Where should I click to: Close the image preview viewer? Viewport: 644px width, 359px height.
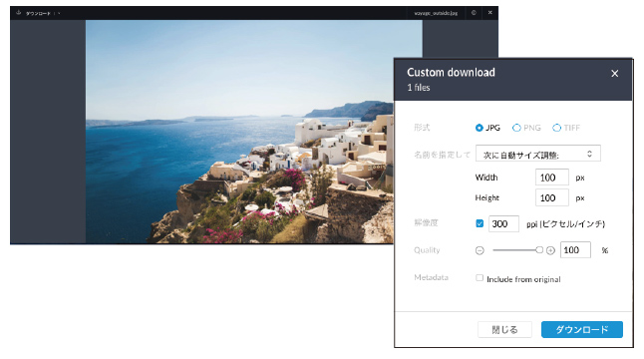pos(490,13)
